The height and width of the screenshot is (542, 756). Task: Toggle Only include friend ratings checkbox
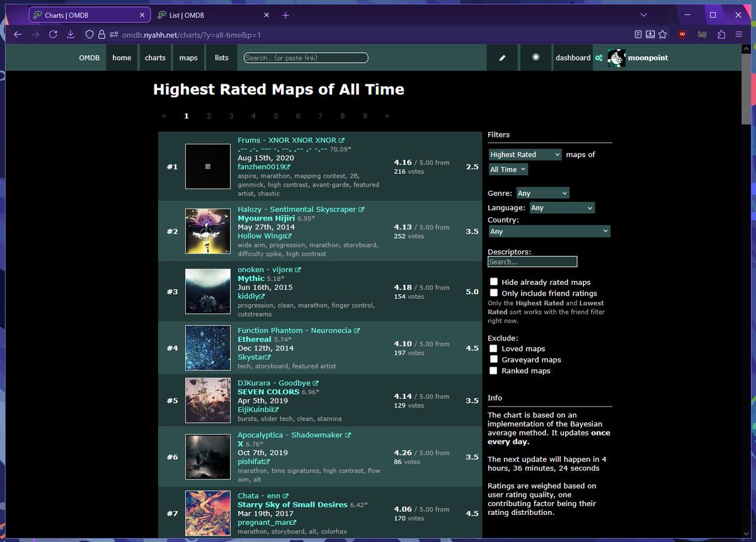[494, 293]
